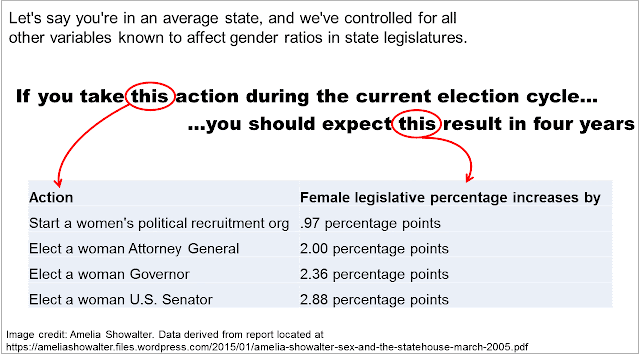Select 'Elect a woman U.S. Senator' cell

121,300
